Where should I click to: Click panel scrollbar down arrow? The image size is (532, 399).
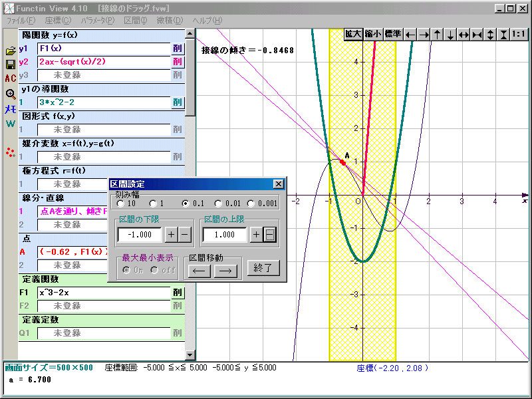point(190,355)
